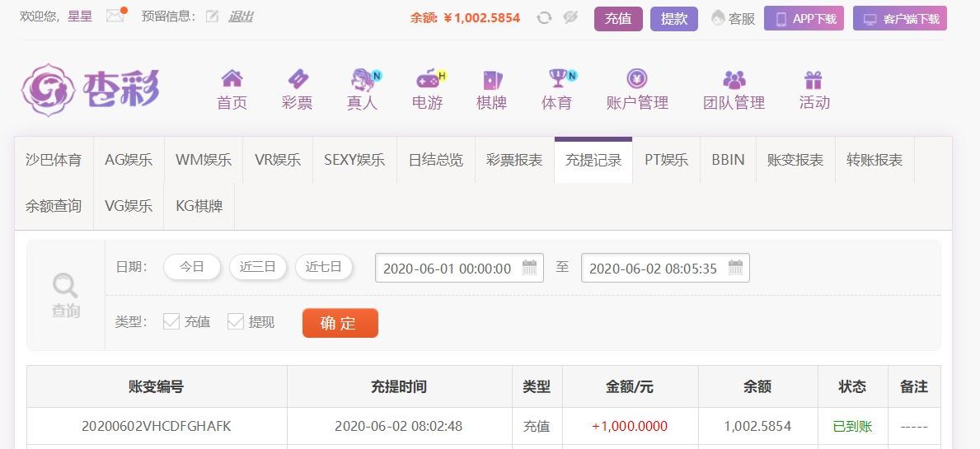The height and width of the screenshot is (449, 980).
Task: Click balance amount ¥1,002.5854 at top
Action: tap(482, 18)
